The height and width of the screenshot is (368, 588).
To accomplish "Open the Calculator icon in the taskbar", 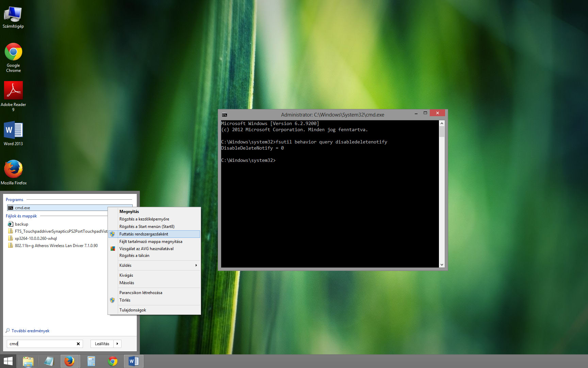I will click(x=91, y=361).
